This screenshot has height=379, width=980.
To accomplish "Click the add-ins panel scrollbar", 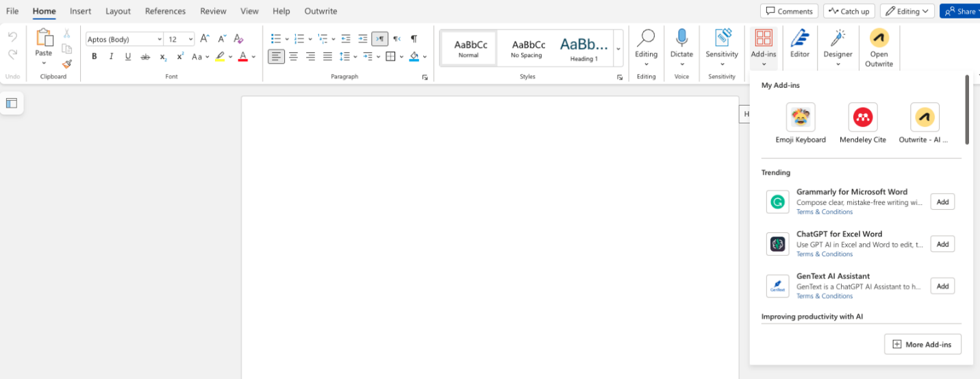I will (967, 110).
